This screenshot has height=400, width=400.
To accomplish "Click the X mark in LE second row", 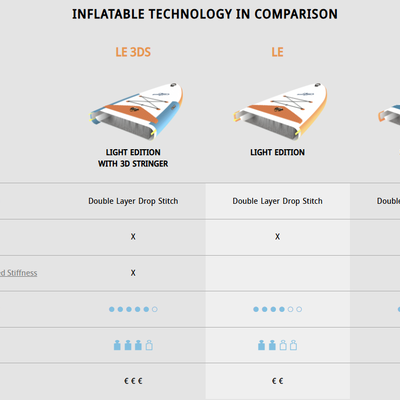I will pyautogui.click(x=277, y=237).
